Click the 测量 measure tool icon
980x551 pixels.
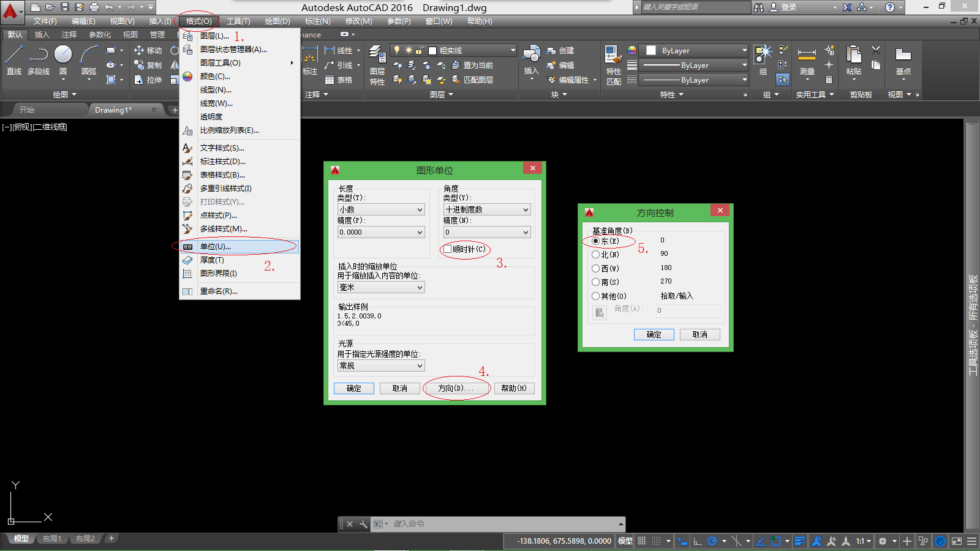click(x=807, y=56)
